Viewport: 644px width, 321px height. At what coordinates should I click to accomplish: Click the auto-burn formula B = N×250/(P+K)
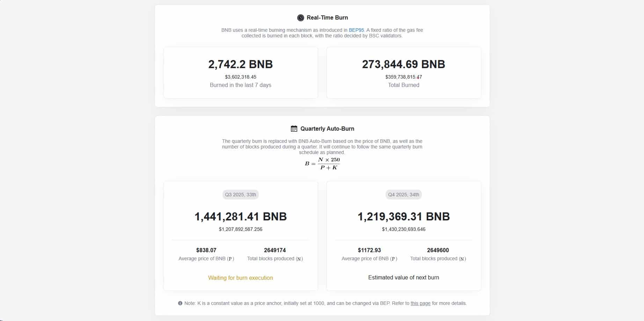tap(322, 163)
